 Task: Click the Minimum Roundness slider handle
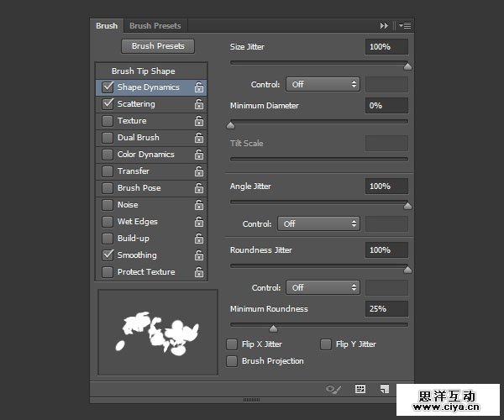click(273, 328)
